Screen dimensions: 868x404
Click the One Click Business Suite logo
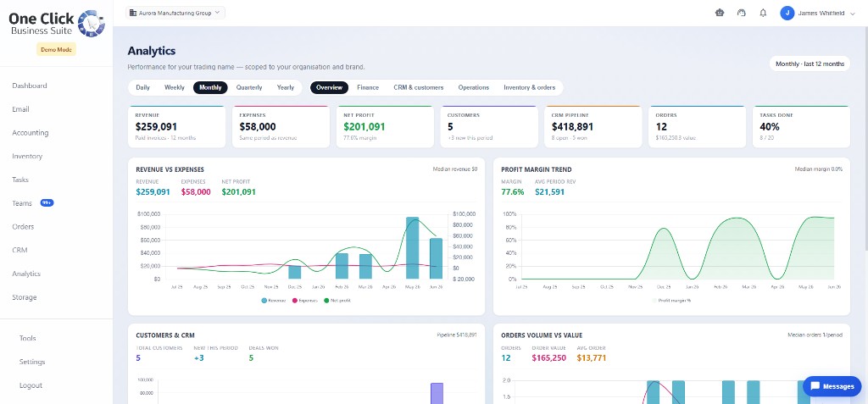pos(57,24)
